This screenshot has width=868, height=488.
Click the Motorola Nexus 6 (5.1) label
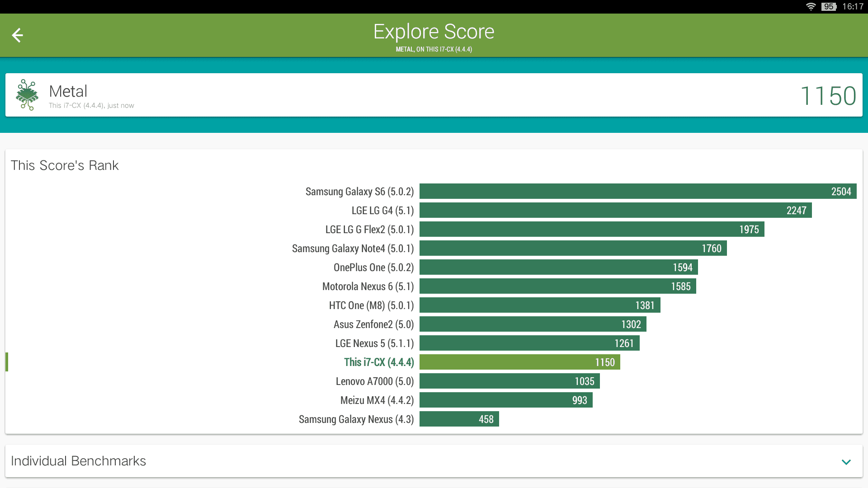tap(368, 286)
